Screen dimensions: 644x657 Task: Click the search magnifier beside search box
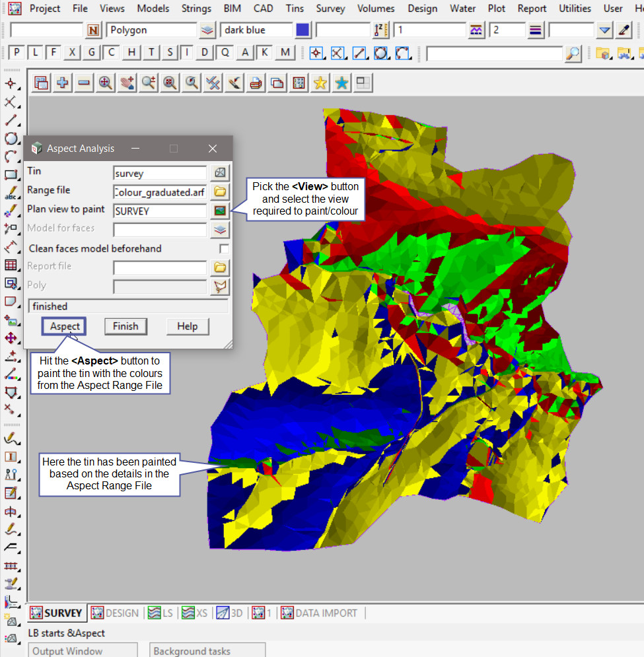click(573, 53)
